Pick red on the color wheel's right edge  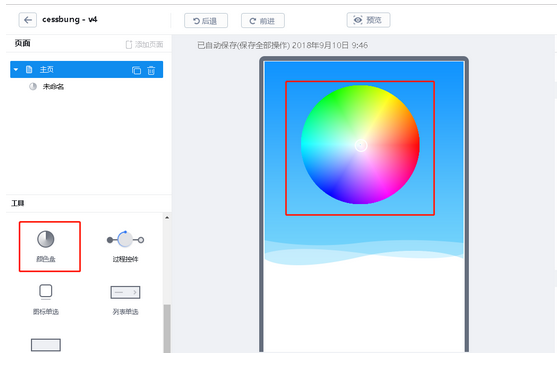[415, 145]
